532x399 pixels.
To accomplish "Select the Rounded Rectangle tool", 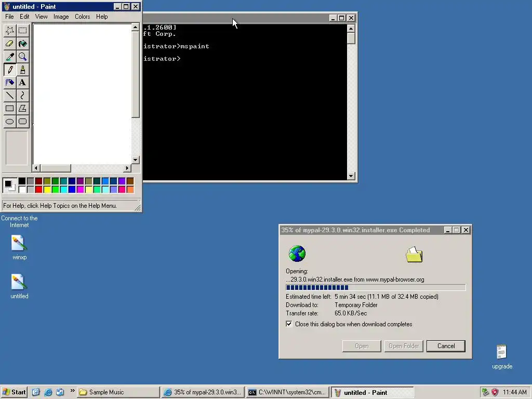I will [23, 122].
